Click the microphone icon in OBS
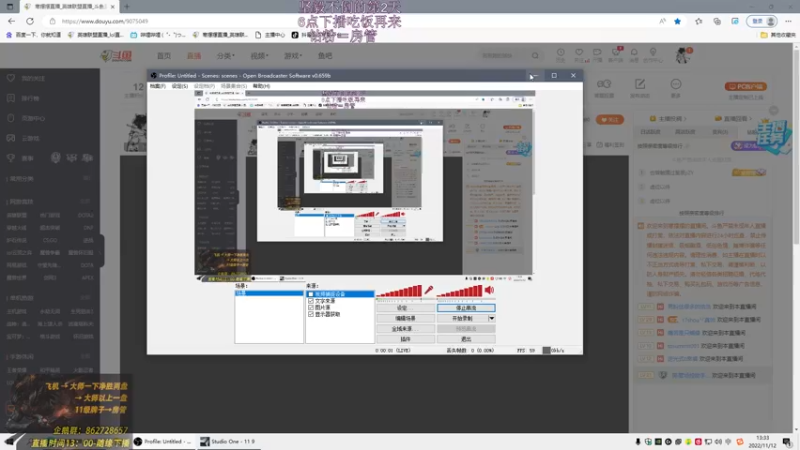 (x=429, y=290)
